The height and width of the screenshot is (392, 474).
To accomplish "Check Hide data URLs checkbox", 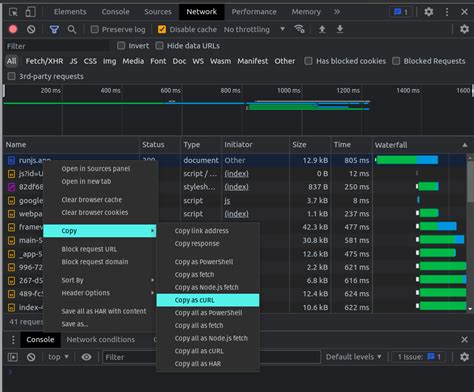I will click(159, 46).
